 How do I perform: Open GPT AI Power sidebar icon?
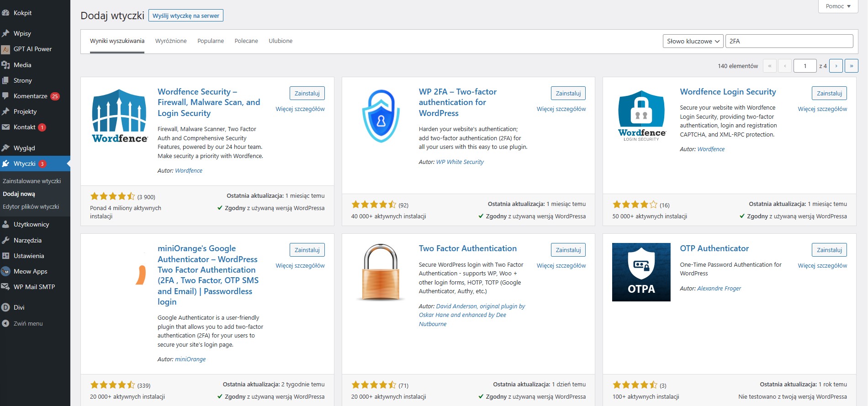pyautogui.click(x=5, y=49)
